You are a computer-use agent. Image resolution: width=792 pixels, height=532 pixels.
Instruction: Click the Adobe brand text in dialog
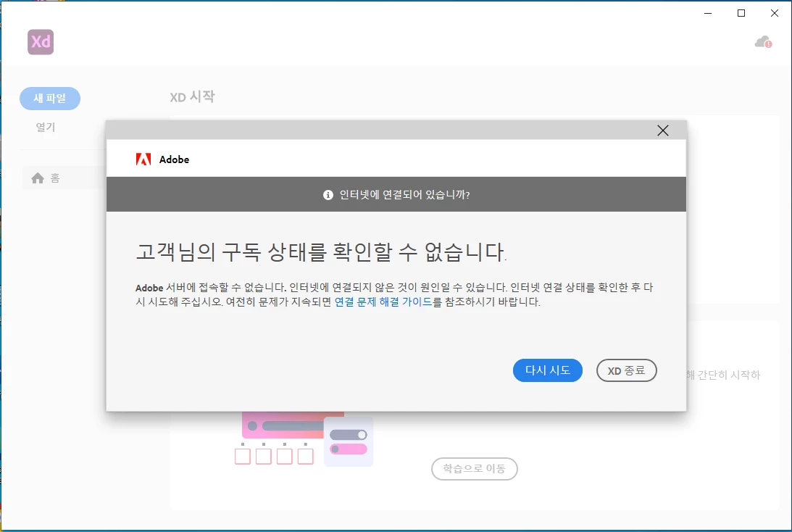(x=174, y=159)
